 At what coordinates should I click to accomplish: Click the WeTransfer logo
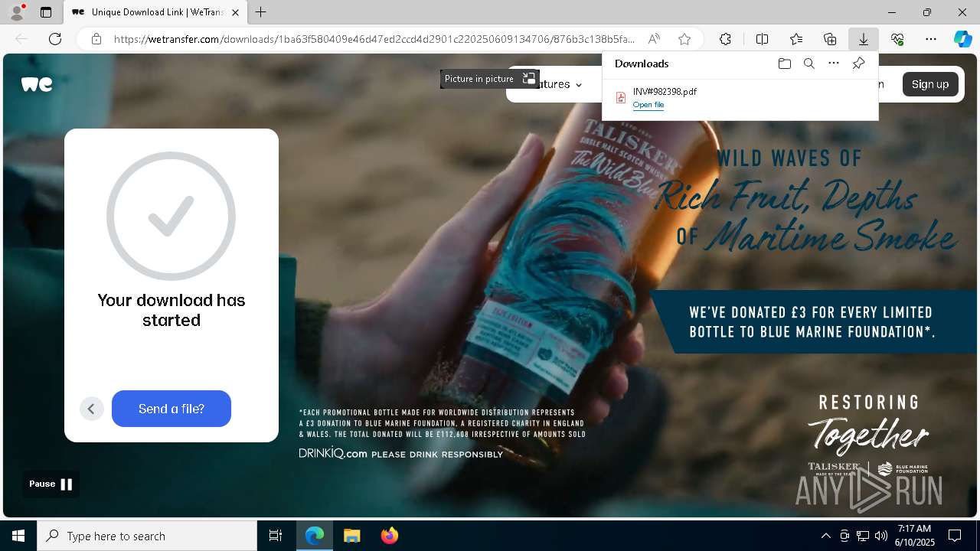(37, 84)
